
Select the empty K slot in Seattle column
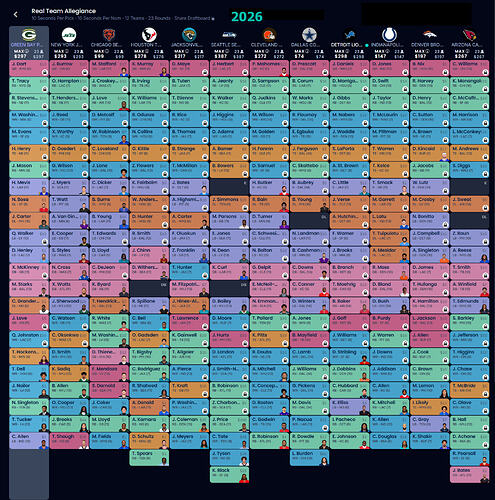[x=229, y=187]
